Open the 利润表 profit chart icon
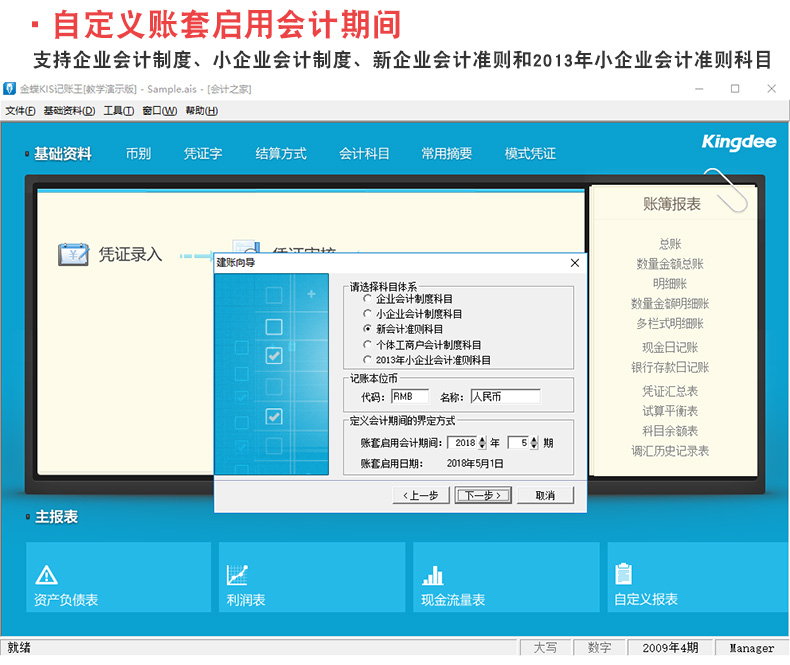This screenshot has width=790, height=665. coord(238,575)
